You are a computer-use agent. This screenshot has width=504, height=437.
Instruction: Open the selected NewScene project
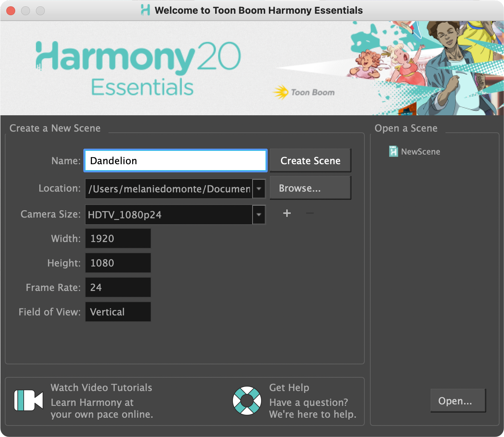click(458, 401)
